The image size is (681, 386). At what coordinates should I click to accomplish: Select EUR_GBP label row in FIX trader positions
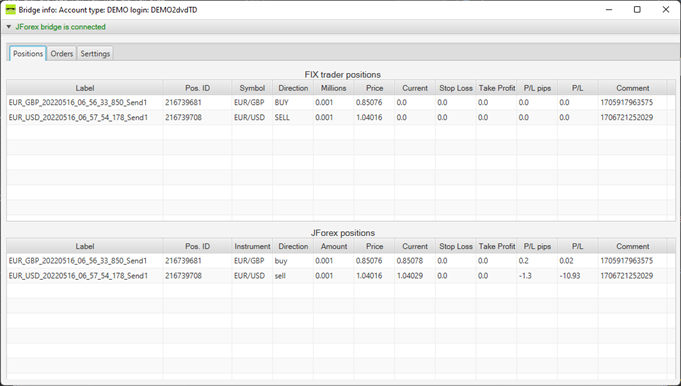tap(78, 102)
